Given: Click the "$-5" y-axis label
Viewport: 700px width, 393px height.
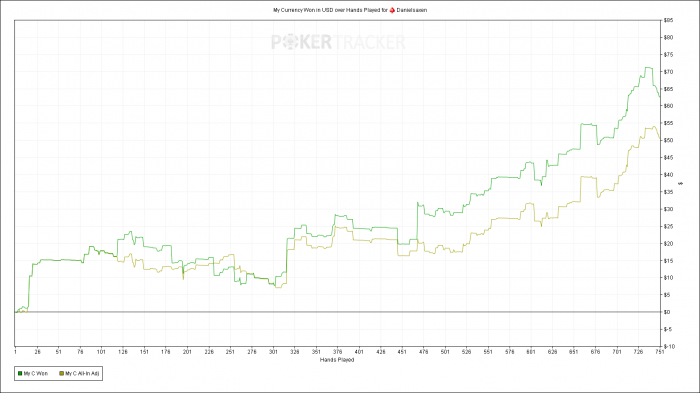Looking at the screenshot, I should coord(667,329).
